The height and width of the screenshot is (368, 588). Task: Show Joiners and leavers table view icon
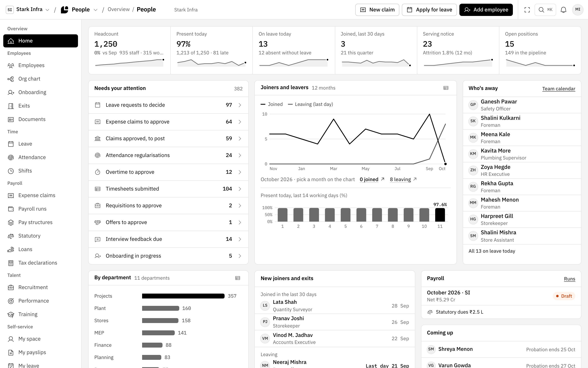point(446,88)
